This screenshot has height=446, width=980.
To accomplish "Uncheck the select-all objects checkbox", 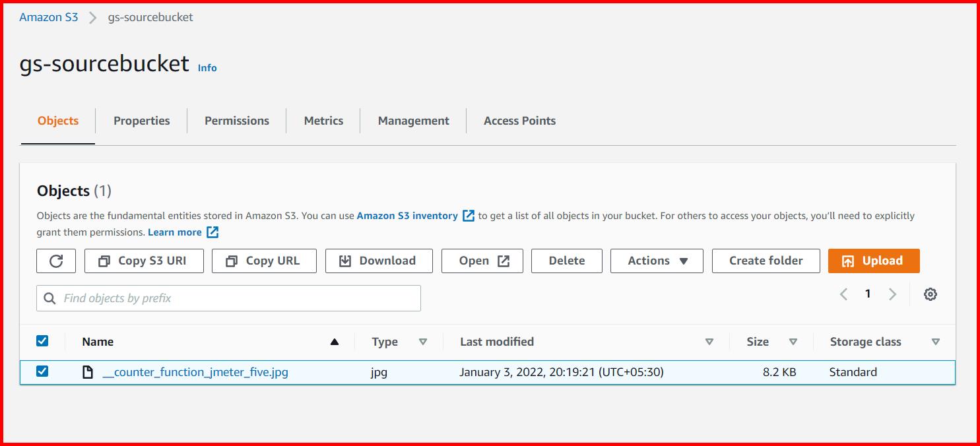I will click(43, 340).
